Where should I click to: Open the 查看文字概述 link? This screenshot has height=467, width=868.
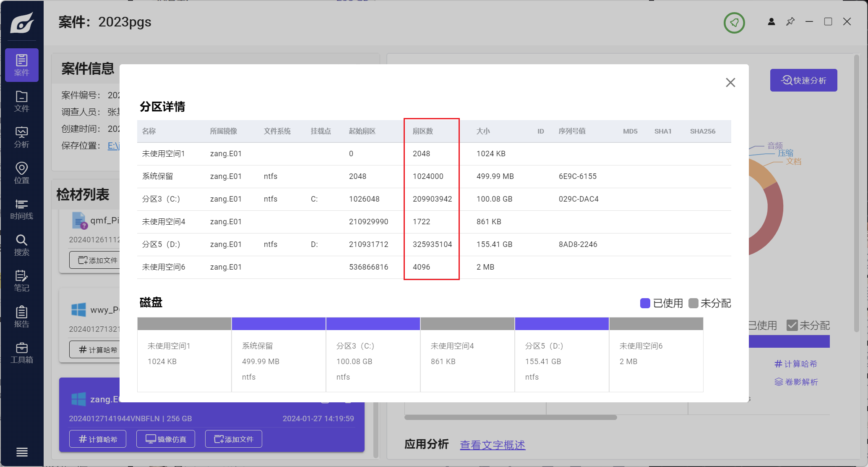tap(493, 445)
